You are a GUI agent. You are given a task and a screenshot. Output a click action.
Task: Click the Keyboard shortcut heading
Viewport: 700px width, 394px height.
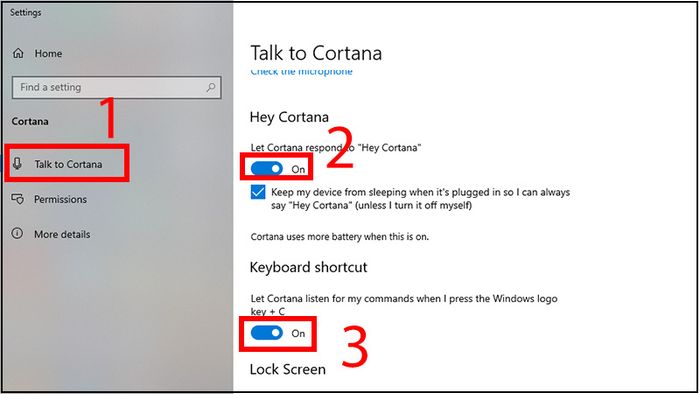pyautogui.click(x=308, y=267)
